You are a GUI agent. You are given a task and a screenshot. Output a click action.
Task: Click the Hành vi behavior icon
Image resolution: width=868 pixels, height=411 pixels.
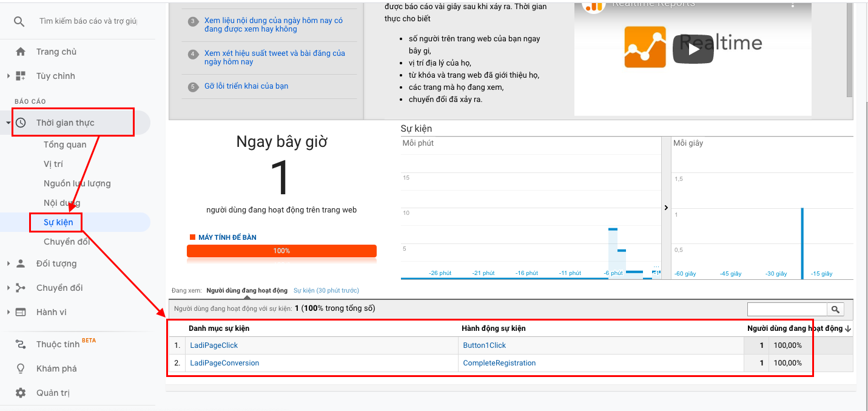[x=21, y=312]
